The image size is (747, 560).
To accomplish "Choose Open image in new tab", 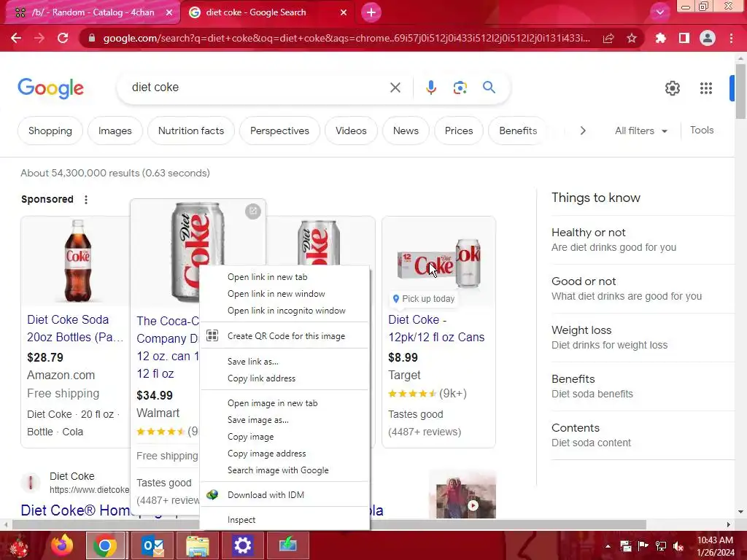I will tap(285, 402).
